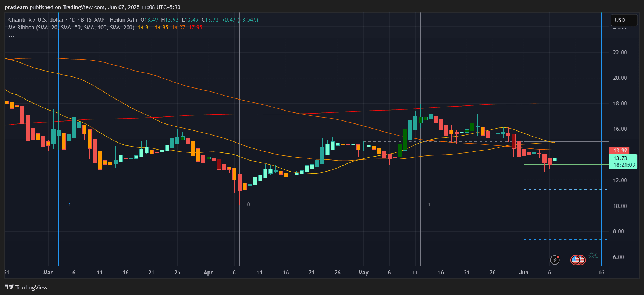Click the 10.00 level on price axis
This screenshot has height=295, width=644.
tap(620, 206)
